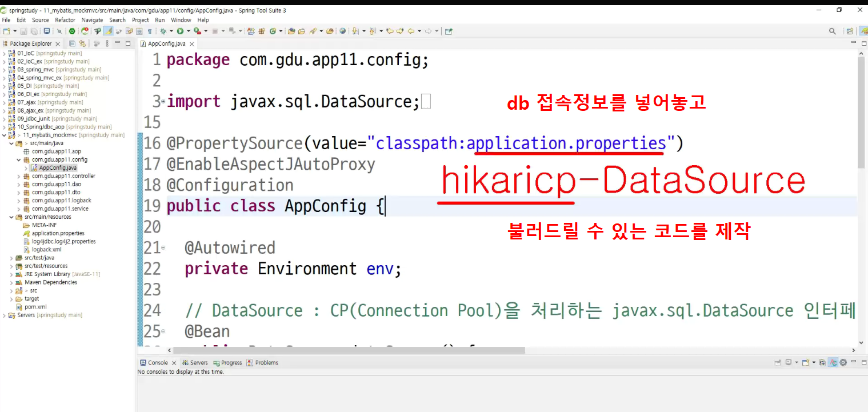Minimize the Package Explorer panel

[x=118, y=43]
